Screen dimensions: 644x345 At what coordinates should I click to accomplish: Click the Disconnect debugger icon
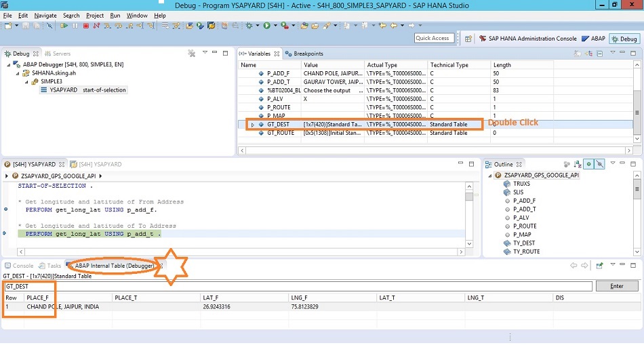tap(96, 26)
